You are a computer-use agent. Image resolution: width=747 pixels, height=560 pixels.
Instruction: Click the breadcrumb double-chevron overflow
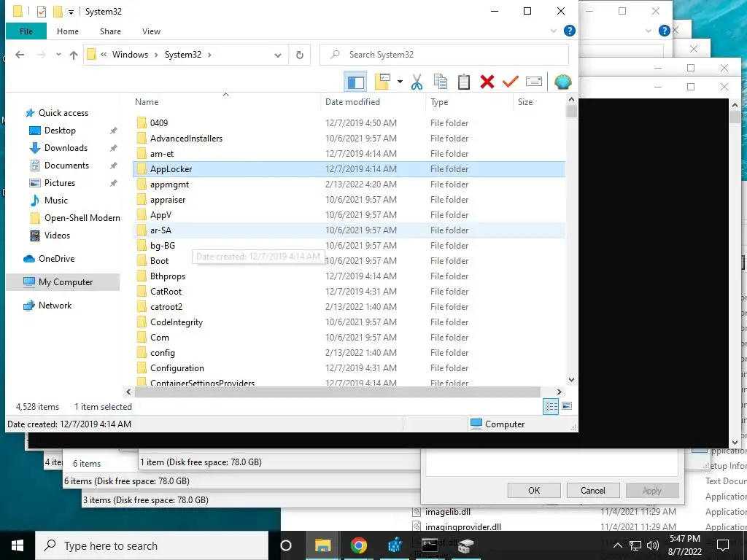click(104, 55)
